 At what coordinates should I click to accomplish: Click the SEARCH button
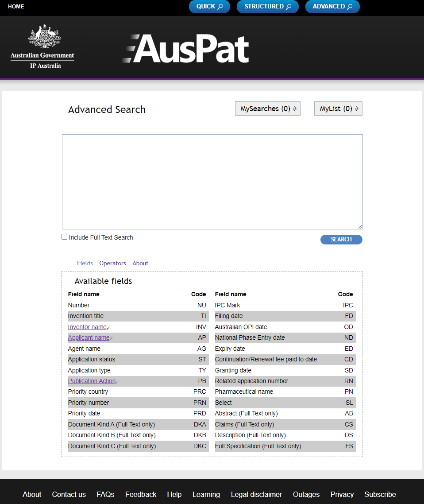(x=341, y=240)
